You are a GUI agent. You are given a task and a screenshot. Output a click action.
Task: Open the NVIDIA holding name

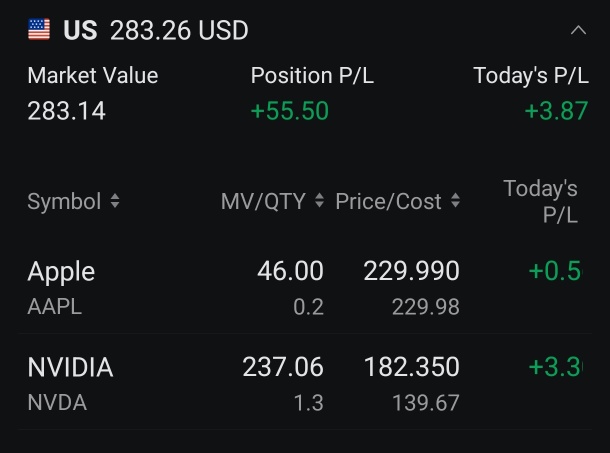[70, 368]
